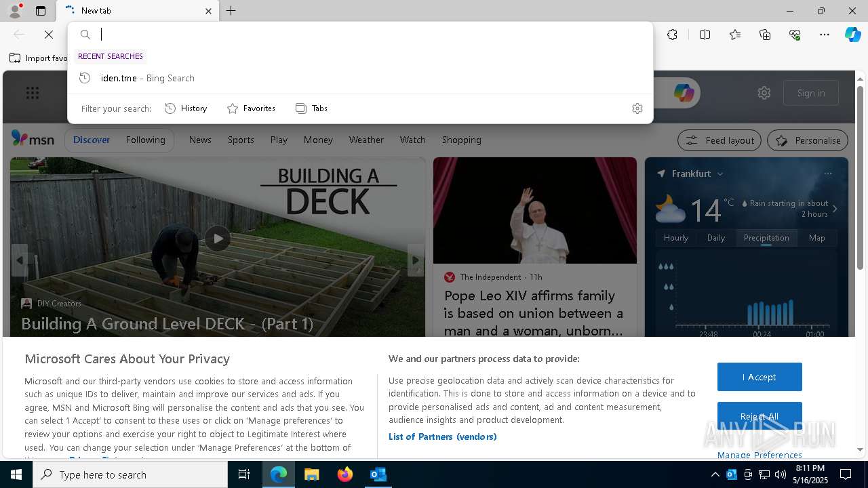Play the Building a Deck video
Image resolution: width=868 pixels, height=488 pixels.
(x=218, y=239)
